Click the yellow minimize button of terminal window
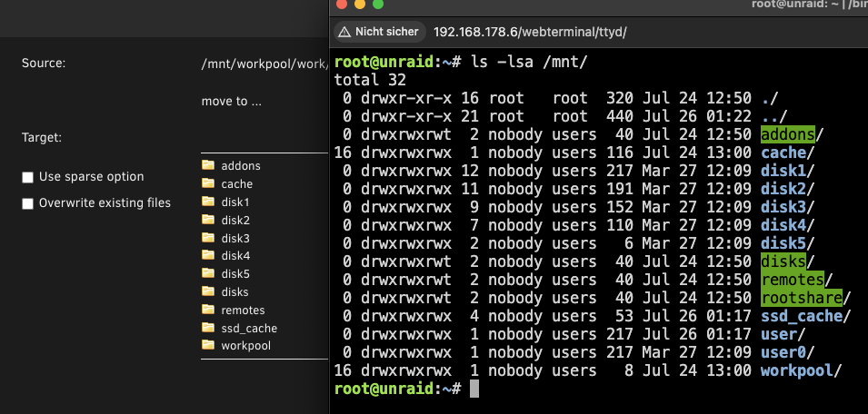 [360, 4]
